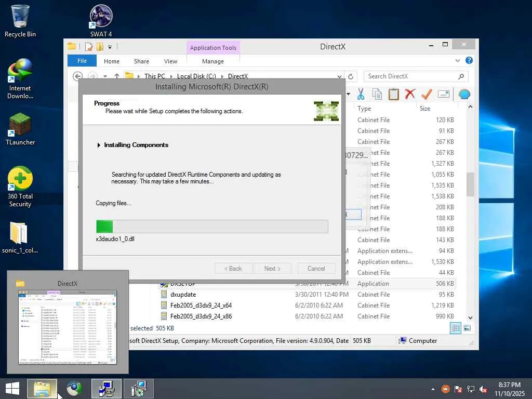Click the orange security tray icon
Screen dimensions: 532x399
tap(445, 389)
